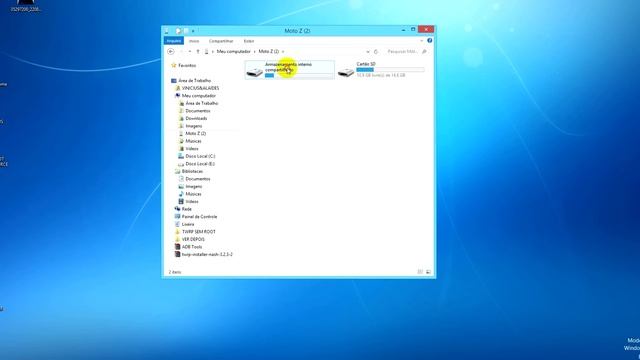Close the Moto Z (2) Explorer window
Image resolution: width=640 pixels, height=360 pixels.
click(426, 29)
